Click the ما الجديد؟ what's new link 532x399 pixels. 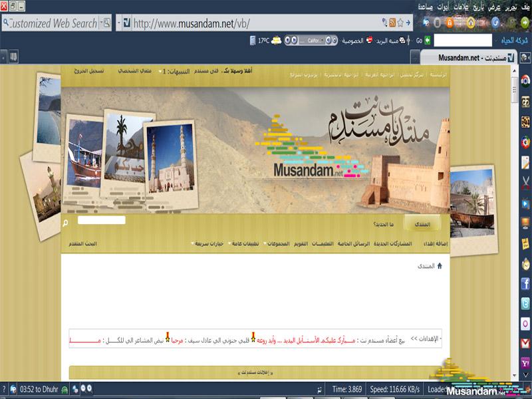[x=384, y=224]
